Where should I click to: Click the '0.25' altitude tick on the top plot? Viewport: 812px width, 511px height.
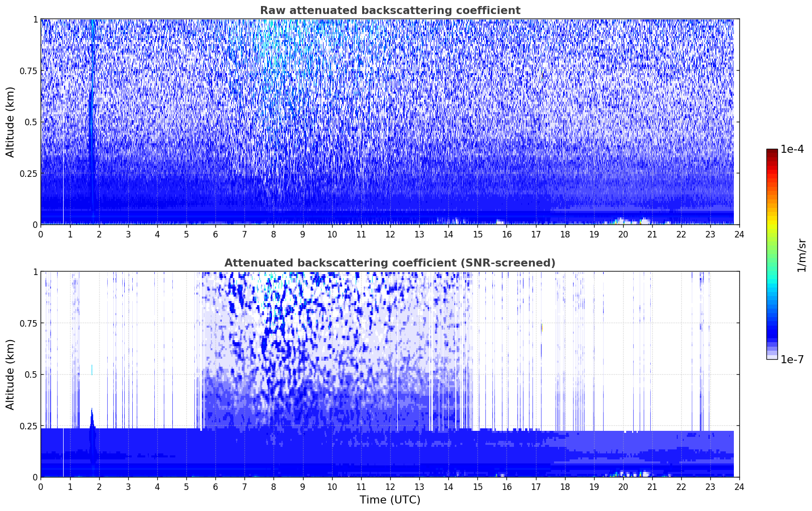tap(29, 173)
